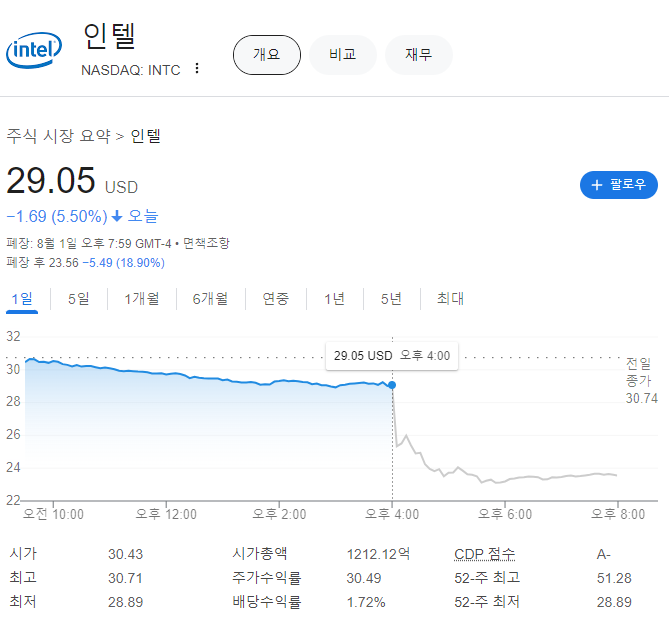Click the Intel logo
The width and height of the screenshot is (669, 620).
coord(34,50)
